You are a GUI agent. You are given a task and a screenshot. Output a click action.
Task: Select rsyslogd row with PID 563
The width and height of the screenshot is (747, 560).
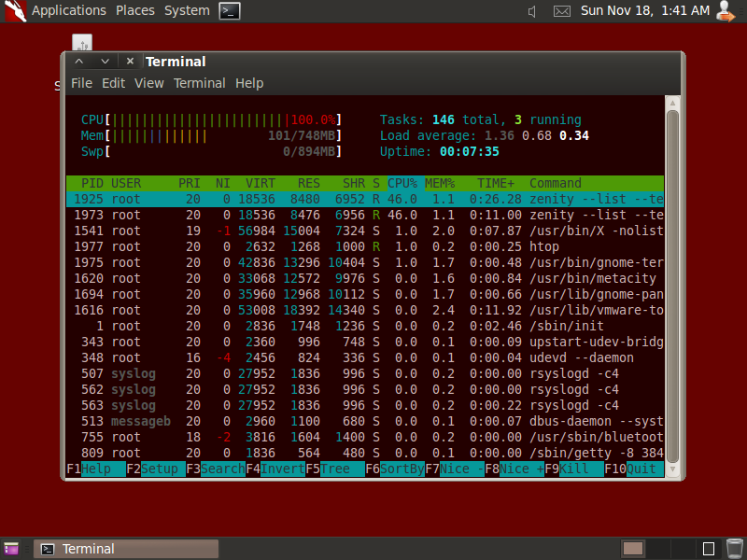[365, 405]
